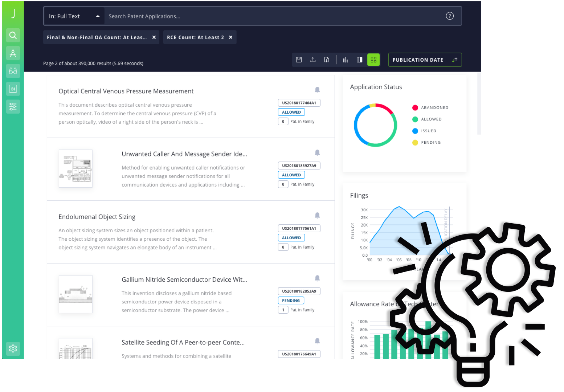Click the 'Page 2 of about 390,000 results' text
The image size is (564, 392).
93,63
